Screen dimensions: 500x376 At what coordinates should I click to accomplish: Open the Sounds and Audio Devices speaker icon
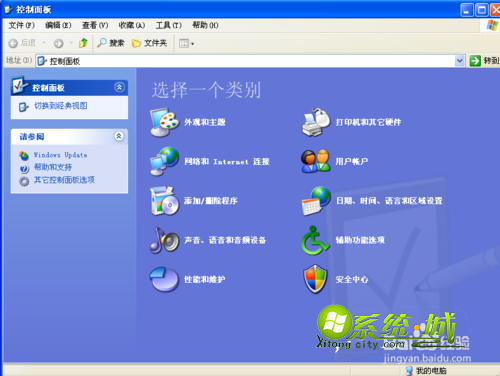pyautogui.click(x=165, y=240)
